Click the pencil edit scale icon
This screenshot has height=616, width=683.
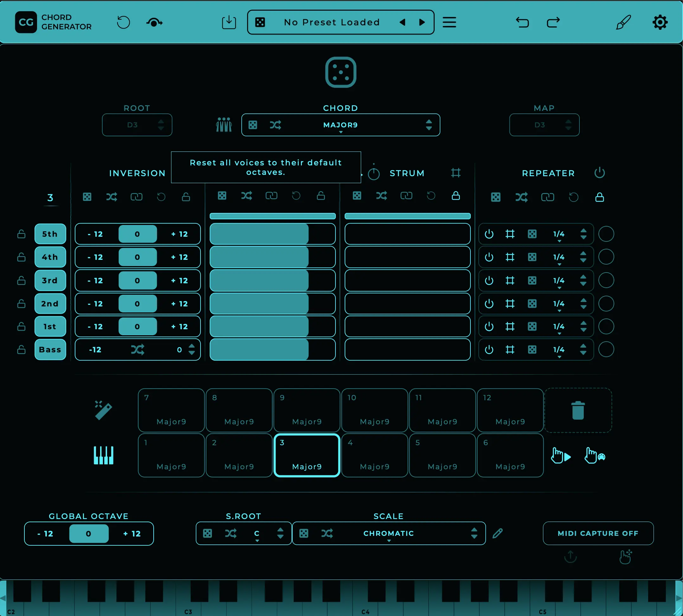click(x=497, y=533)
